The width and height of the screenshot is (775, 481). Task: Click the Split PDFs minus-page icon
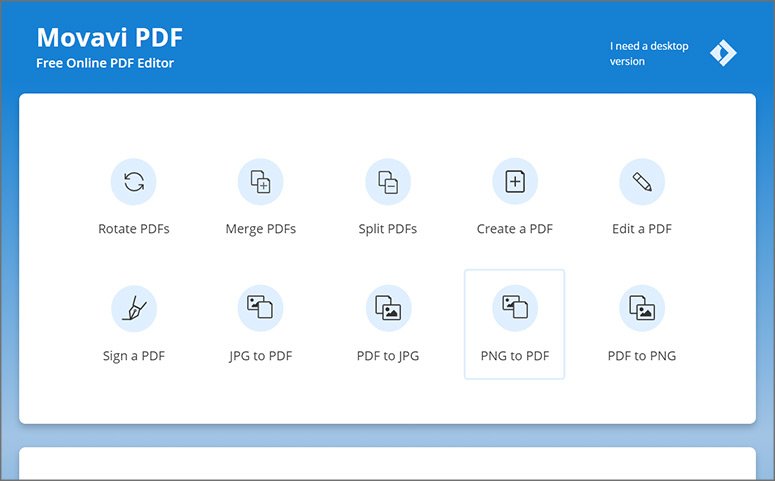coord(388,181)
